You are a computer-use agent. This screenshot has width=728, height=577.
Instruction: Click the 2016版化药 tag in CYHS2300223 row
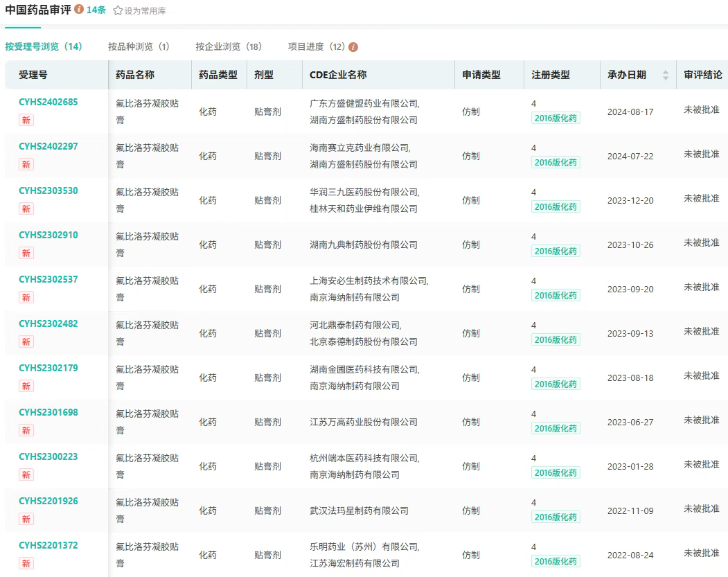[556, 472]
